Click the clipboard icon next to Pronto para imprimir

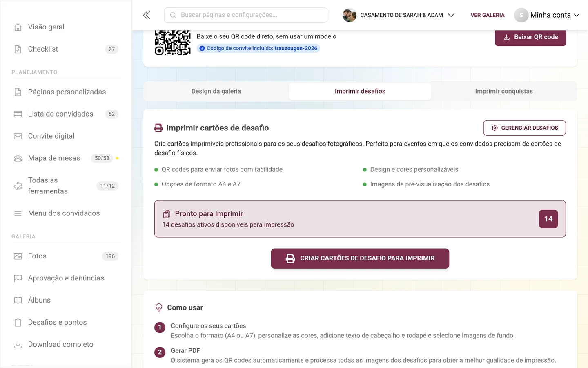pos(167,214)
